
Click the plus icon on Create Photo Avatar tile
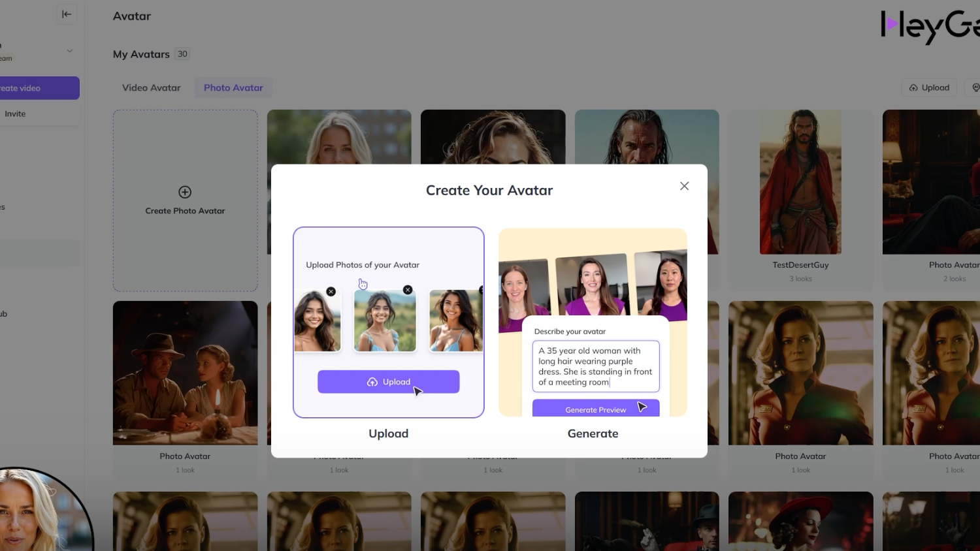pyautogui.click(x=185, y=193)
